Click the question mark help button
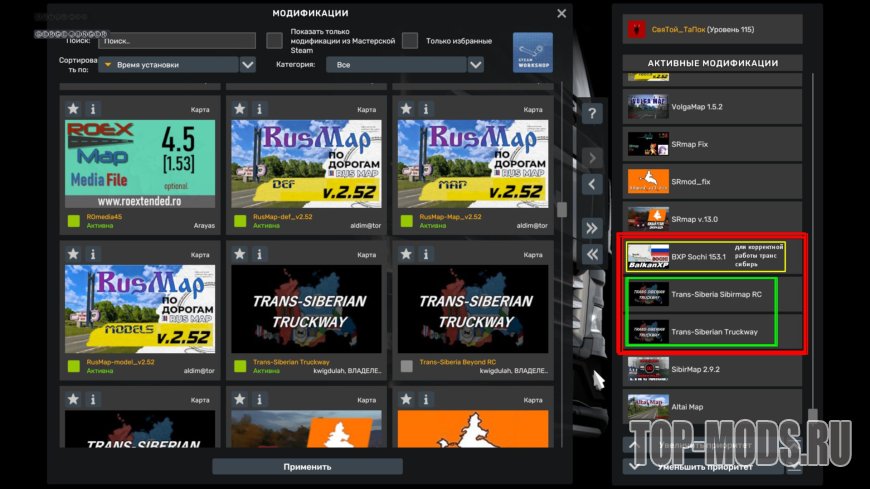This screenshot has height=489, width=870. (x=592, y=113)
